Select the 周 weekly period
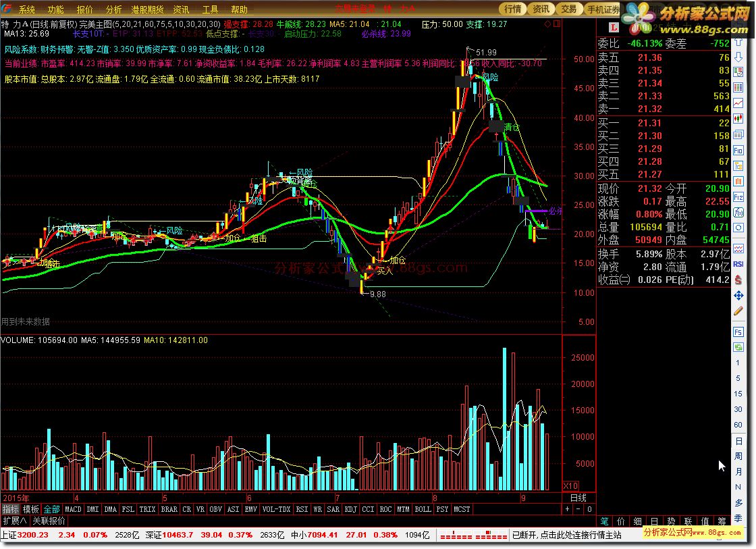This screenshot has height=549, width=756. coord(738,456)
